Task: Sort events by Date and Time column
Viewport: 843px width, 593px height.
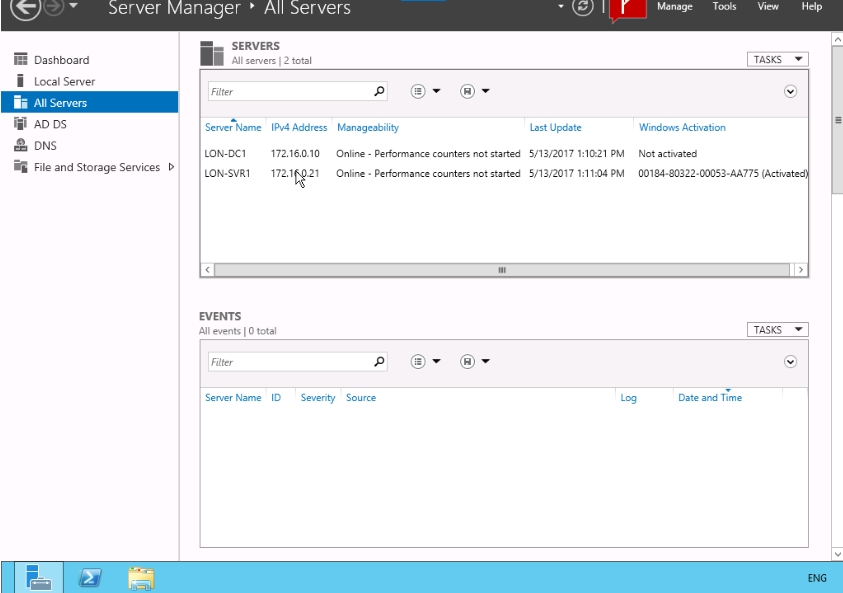Action: [710, 398]
